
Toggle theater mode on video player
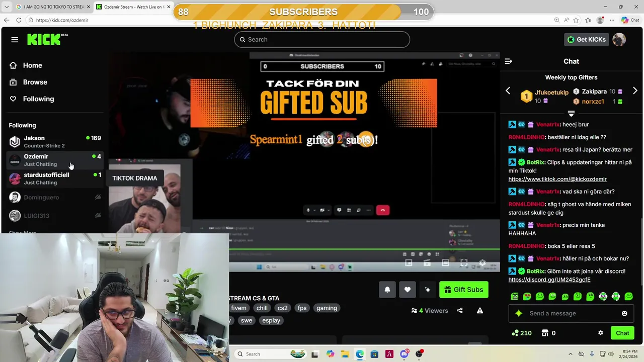(445, 263)
